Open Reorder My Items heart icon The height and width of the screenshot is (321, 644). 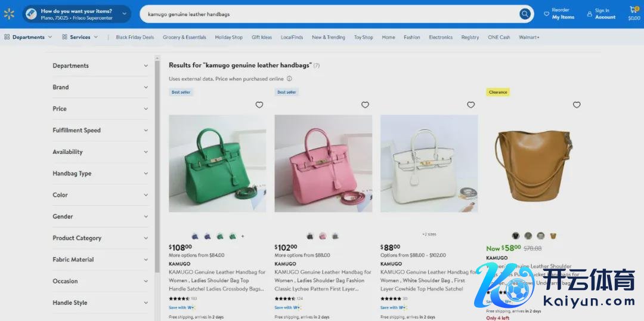(x=547, y=14)
